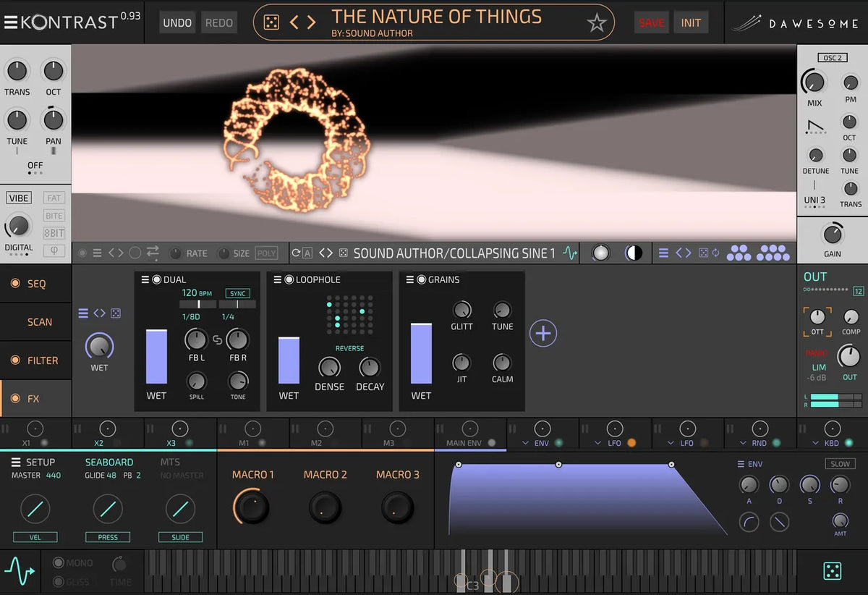Enable POLY next to the SIZE knob

pyautogui.click(x=266, y=253)
